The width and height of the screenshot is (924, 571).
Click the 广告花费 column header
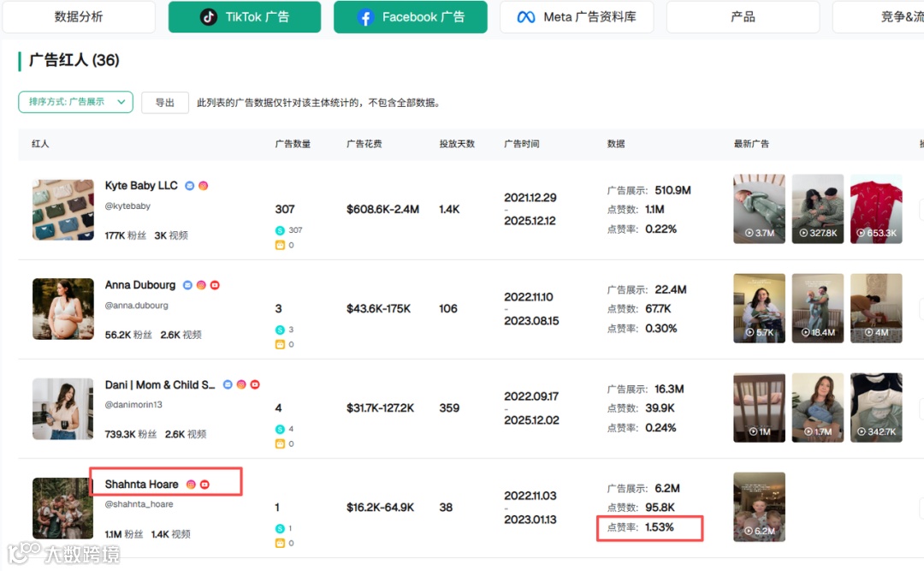point(364,144)
